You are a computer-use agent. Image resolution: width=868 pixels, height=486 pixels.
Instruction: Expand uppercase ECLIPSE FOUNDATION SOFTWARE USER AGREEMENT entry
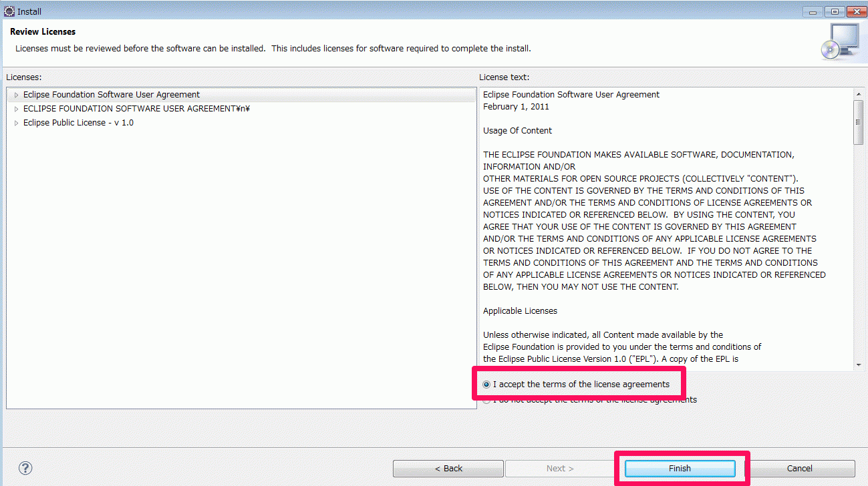16,109
